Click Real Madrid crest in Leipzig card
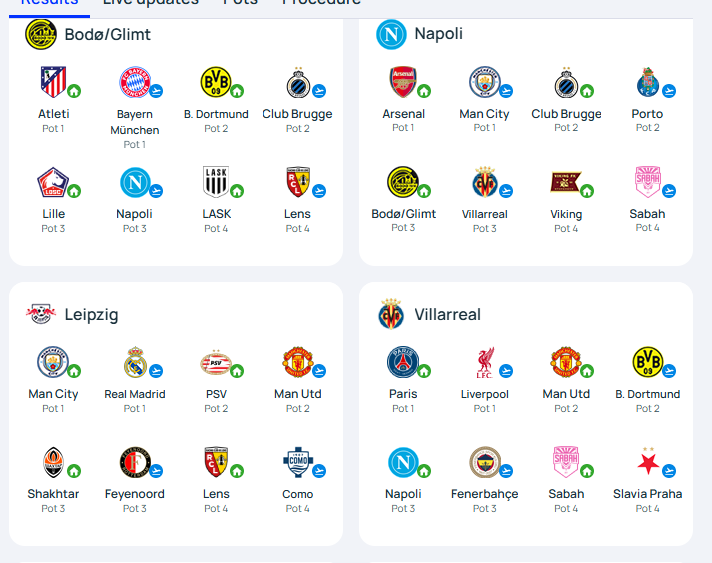The image size is (712, 563). coord(135,362)
